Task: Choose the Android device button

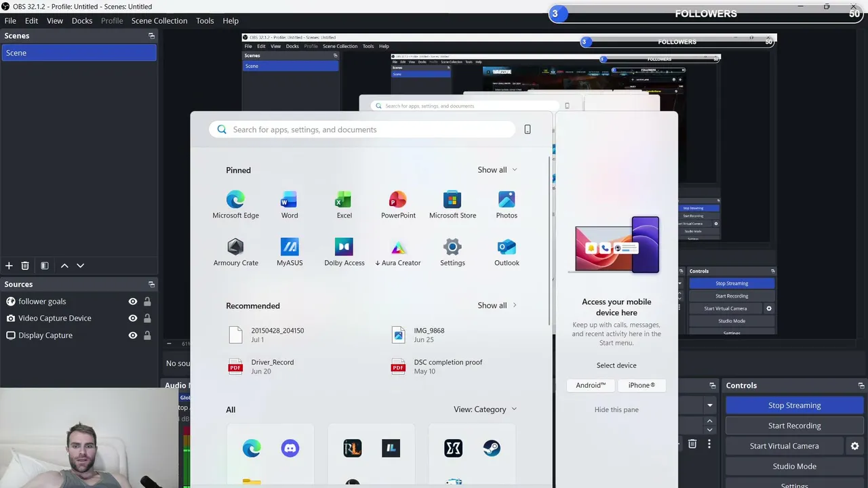Action: coord(591,385)
